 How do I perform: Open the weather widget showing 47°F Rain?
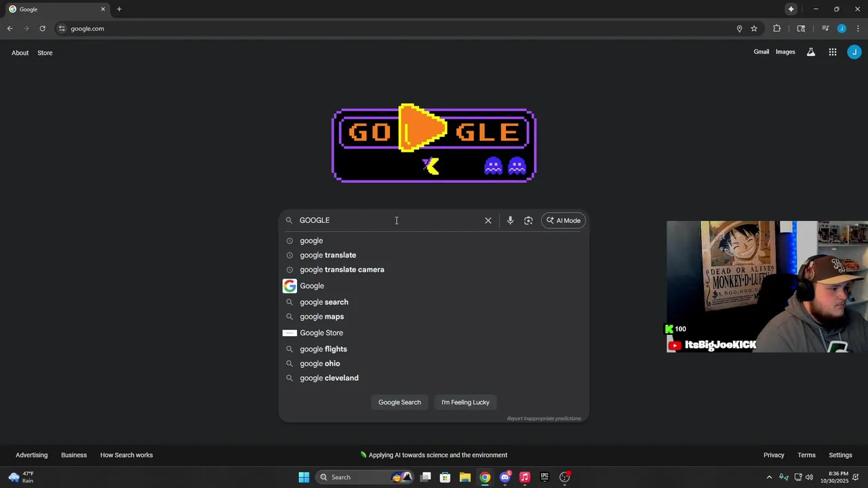pyautogui.click(x=22, y=477)
